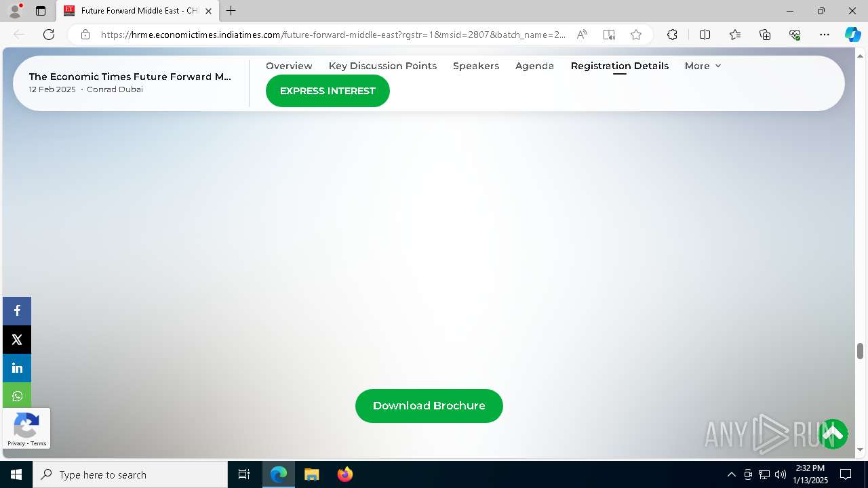Click the address bar URL field

(332, 35)
